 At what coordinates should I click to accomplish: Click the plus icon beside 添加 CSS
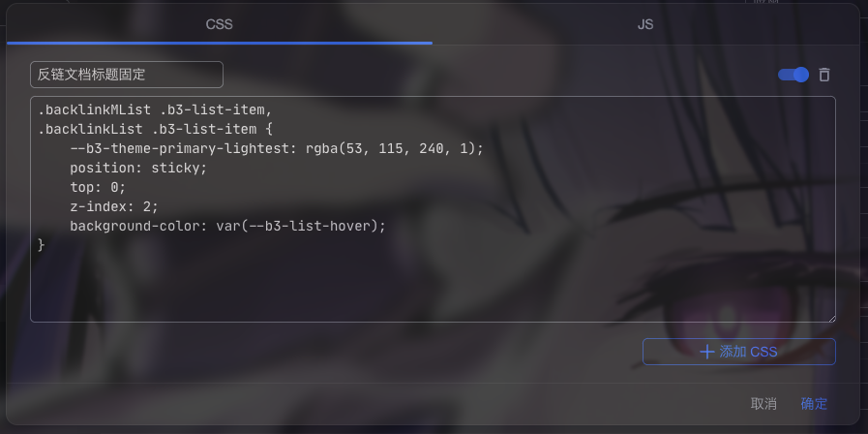point(707,352)
